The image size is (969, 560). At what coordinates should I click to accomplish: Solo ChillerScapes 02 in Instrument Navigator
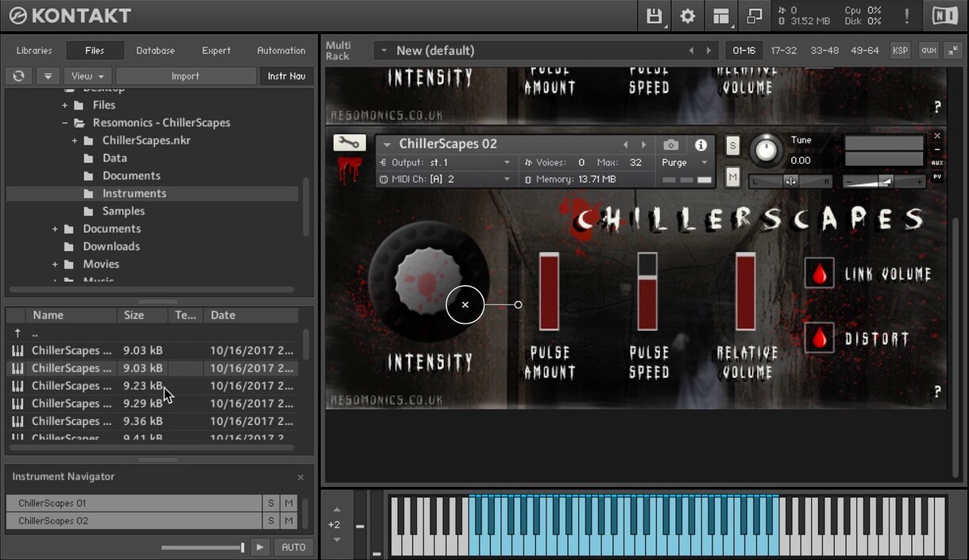click(x=271, y=521)
